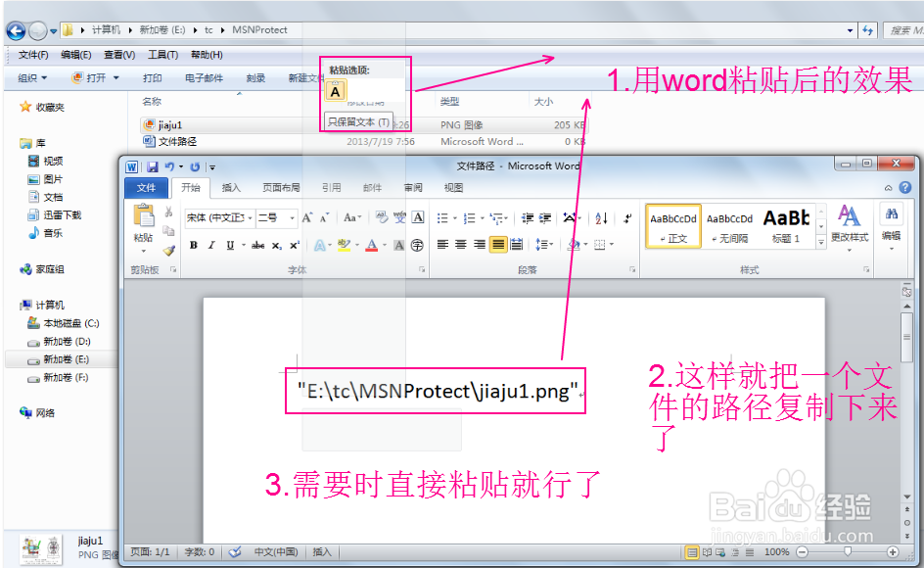
Task: Click the Shrink Font icon in Word
Action: tap(325, 217)
